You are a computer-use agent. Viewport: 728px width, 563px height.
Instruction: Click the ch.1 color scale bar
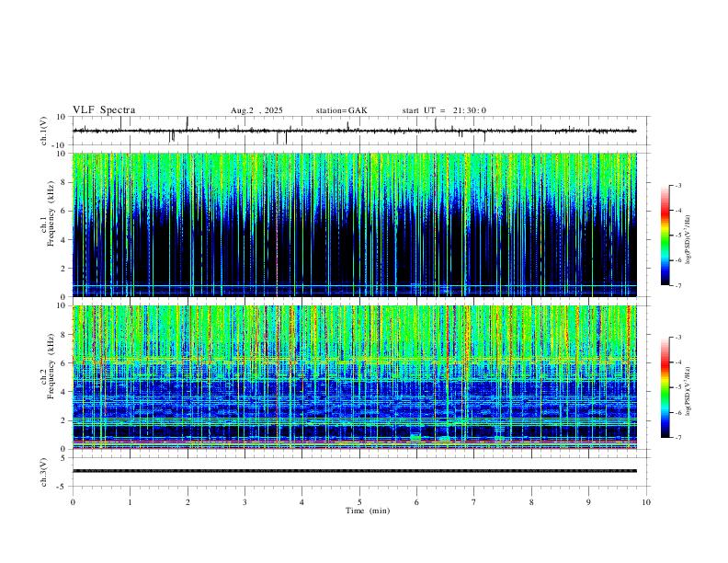[x=665, y=236]
